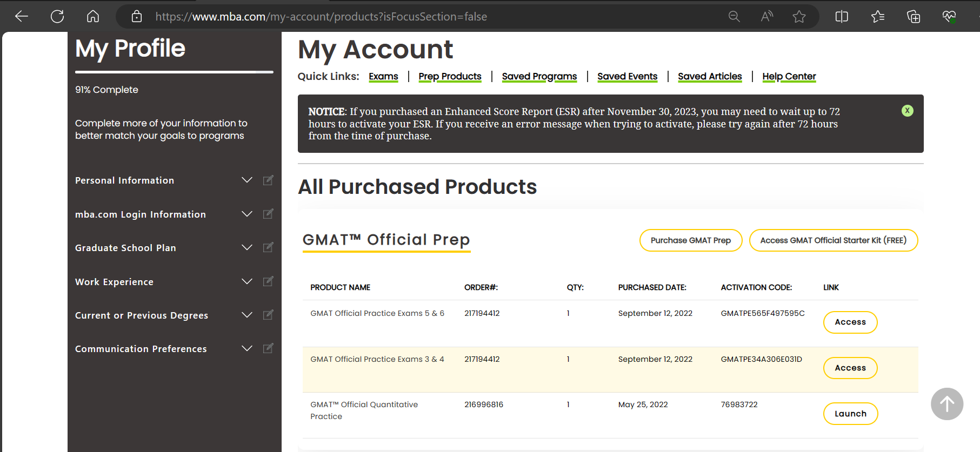The height and width of the screenshot is (452, 980).
Task: Click the PURCHASED DATE column header
Action: (652, 287)
